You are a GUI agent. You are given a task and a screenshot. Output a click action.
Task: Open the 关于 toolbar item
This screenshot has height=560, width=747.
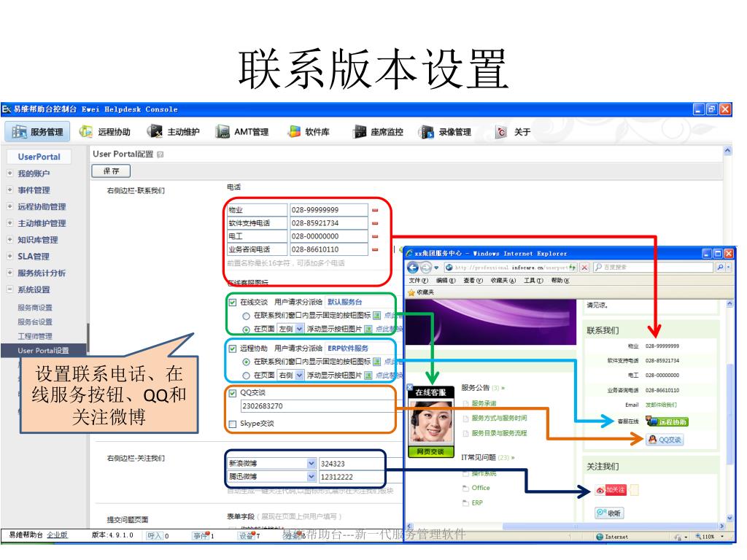coord(513,132)
